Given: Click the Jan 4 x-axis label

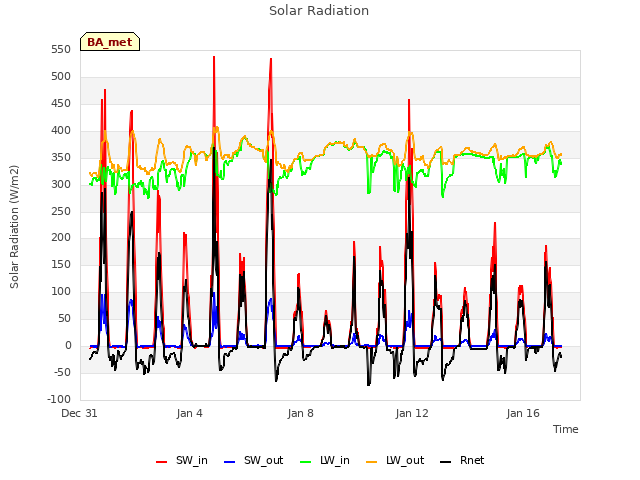Looking at the screenshot, I should pyautogui.click(x=189, y=413).
